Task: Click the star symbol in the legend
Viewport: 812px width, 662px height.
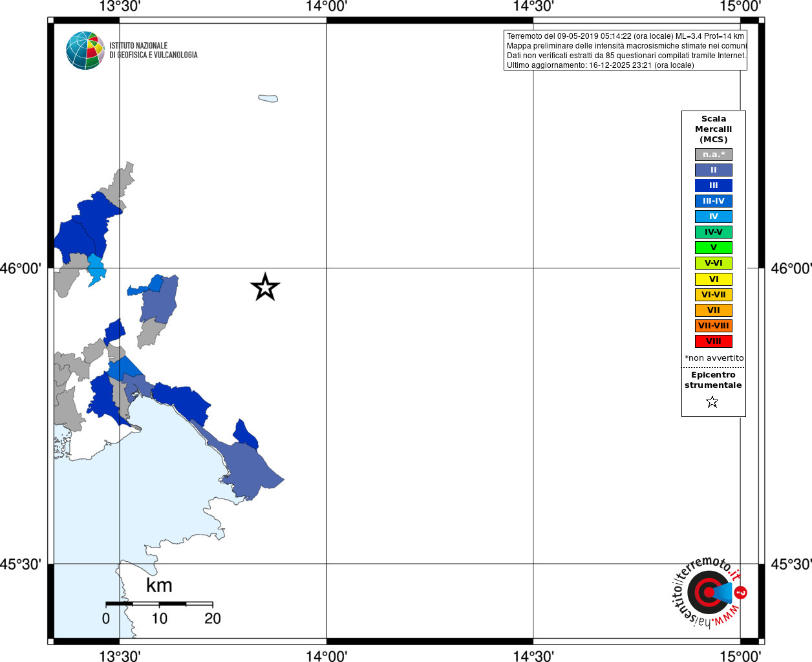Action: coord(712,402)
